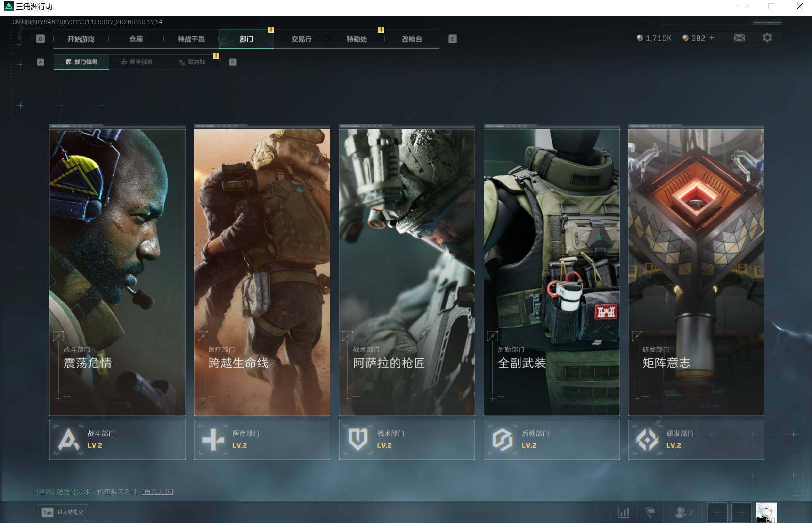The height and width of the screenshot is (523, 812).
Task: Open the 军需处 sub-tab
Action: [192, 62]
